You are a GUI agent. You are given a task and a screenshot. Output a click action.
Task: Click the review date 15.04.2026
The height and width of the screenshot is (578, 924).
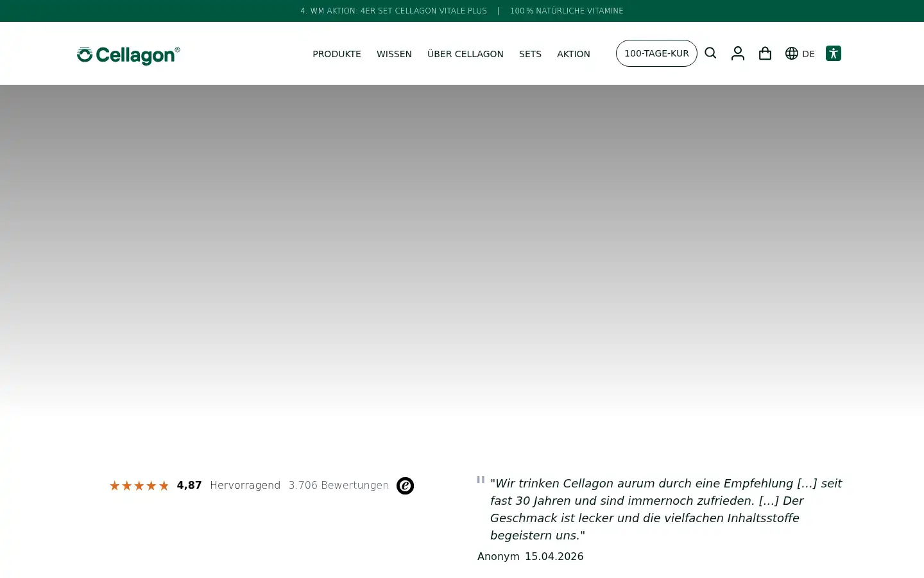coord(554,556)
